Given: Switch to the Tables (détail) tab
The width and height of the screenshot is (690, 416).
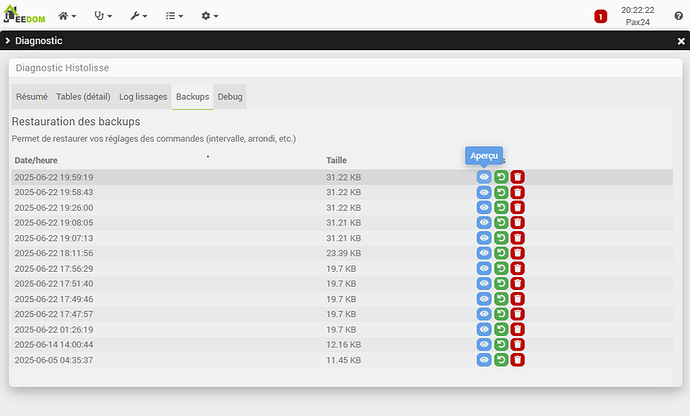Looking at the screenshot, I should coord(83,96).
